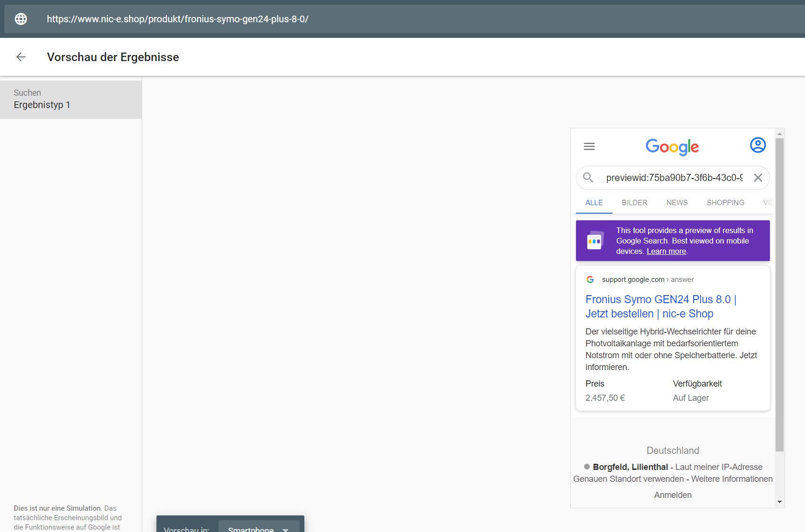Click the globe icon beside the URL

click(x=21, y=19)
